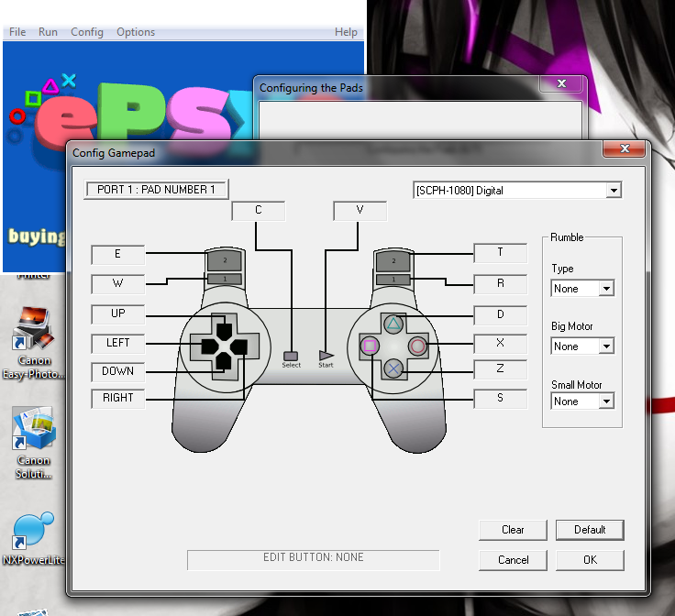Close the Configuring the Pads window
The width and height of the screenshot is (675, 616).
pos(561,83)
